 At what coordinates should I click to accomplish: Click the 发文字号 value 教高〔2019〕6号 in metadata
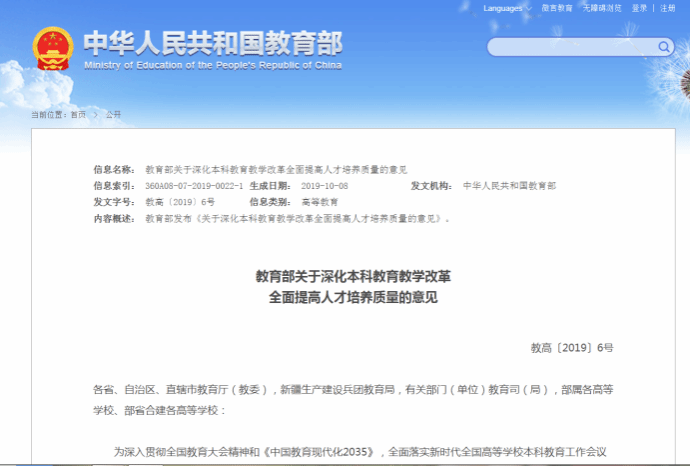pos(180,202)
